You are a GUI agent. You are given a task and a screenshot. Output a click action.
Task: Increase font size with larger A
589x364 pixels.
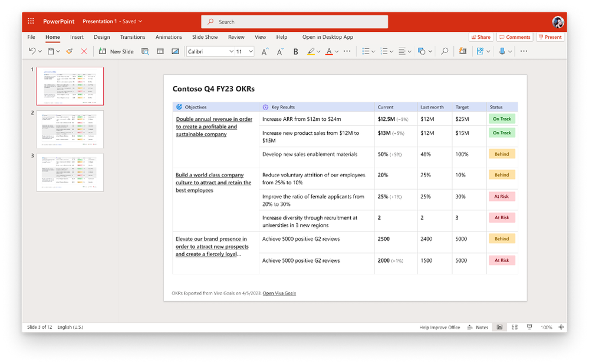(265, 52)
